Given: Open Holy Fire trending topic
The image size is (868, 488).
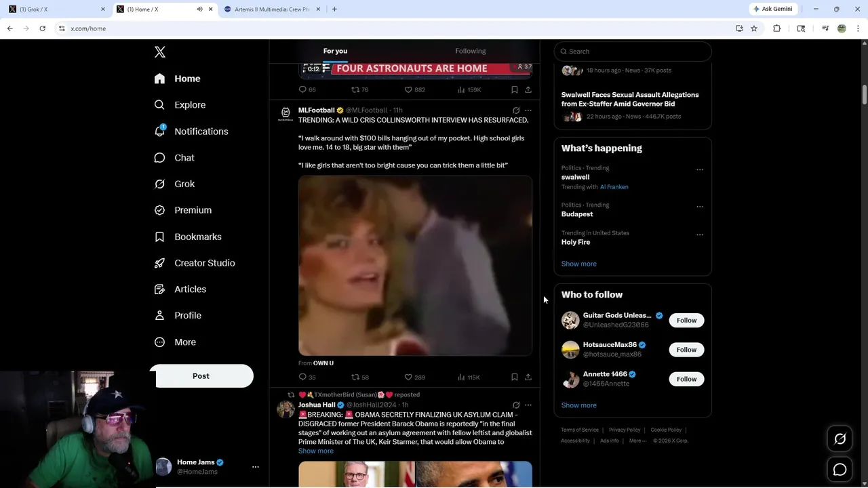Looking at the screenshot, I should point(576,243).
